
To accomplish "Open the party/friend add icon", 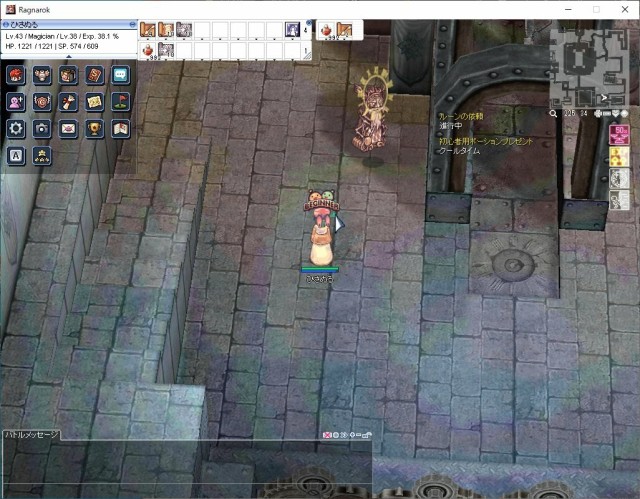I will click(16, 102).
